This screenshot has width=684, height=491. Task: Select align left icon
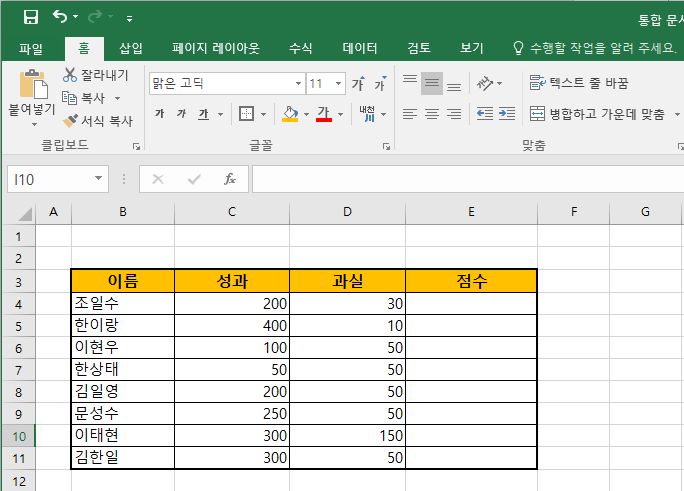click(x=410, y=114)
